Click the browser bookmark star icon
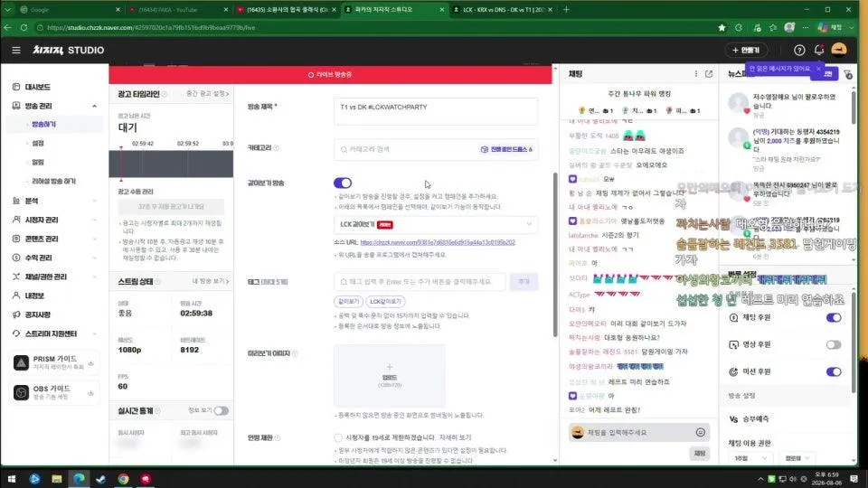868x488 pixels. point(722,28)
